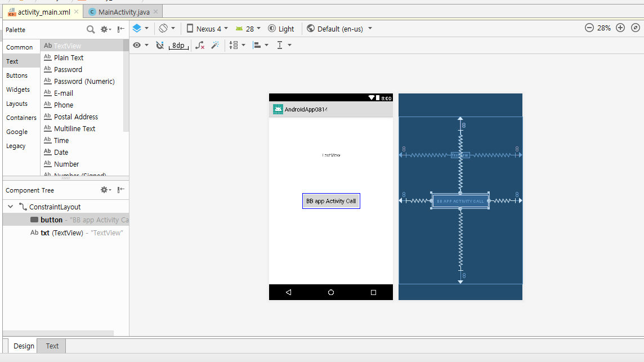This screenshot has height=362, width=644.
Task: Select the button component in tree
Action: 66,220
